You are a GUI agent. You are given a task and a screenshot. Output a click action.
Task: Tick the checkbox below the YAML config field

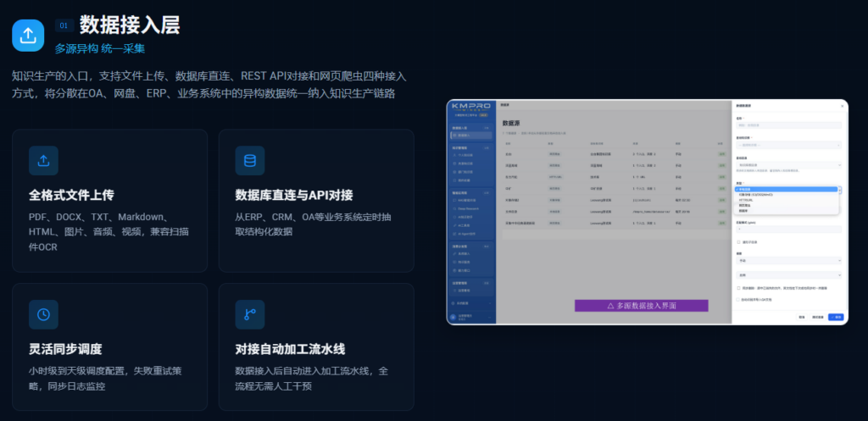pos(738,242)
